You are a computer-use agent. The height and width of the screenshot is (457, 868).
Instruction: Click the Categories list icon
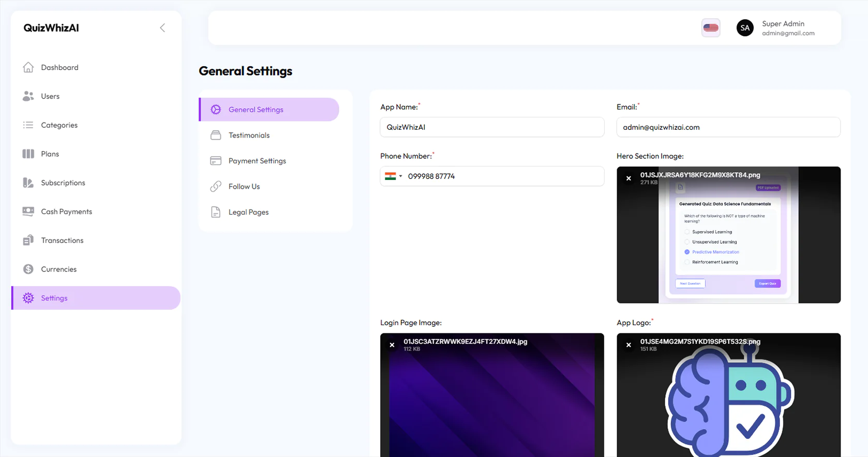pos(28,125)
